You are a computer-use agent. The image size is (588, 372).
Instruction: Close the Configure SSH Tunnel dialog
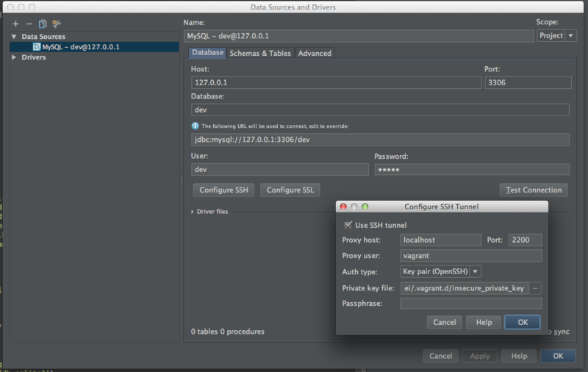tap(343, 207)
